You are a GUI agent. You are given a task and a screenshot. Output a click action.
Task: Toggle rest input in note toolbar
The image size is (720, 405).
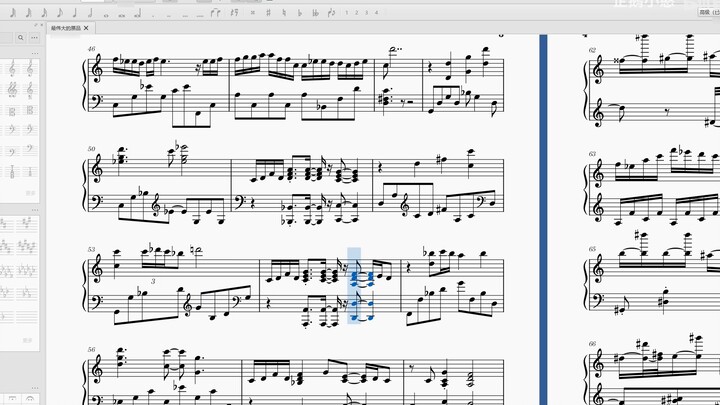tap(235, 13)
